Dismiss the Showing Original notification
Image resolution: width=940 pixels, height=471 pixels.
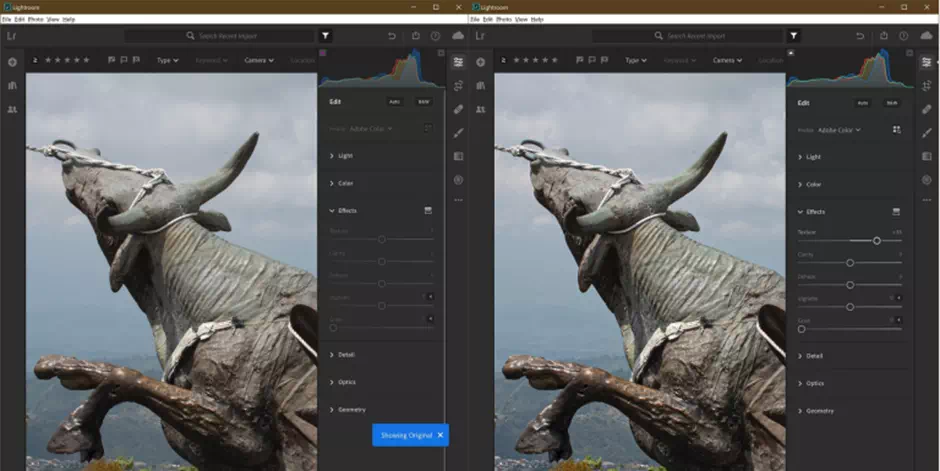coord(440,435)
